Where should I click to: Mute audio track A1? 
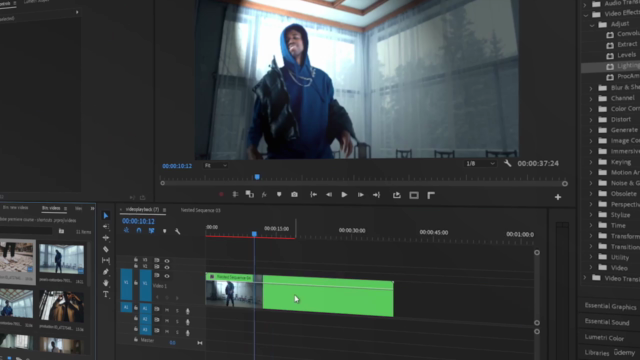[x=167, y=310]
